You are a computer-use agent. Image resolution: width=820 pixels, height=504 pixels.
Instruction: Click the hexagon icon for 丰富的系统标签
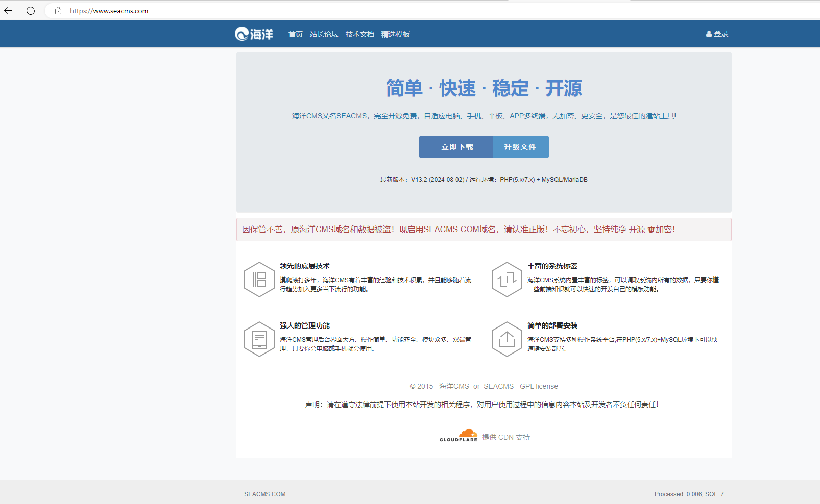coord(507,280)
